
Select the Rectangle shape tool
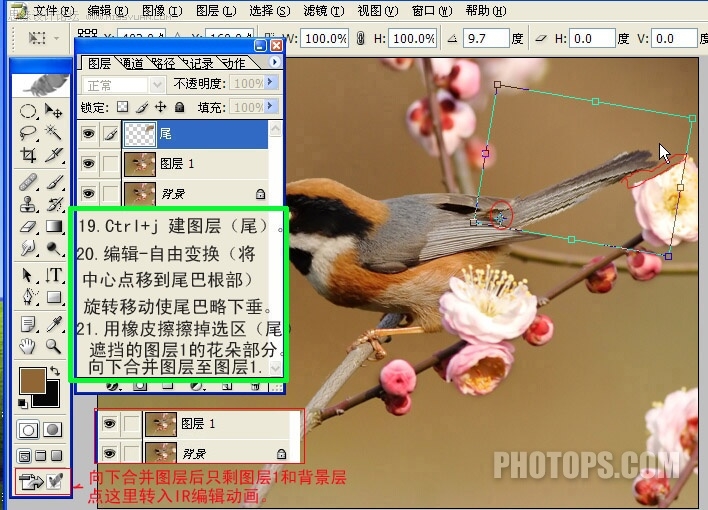click(53, 296)
